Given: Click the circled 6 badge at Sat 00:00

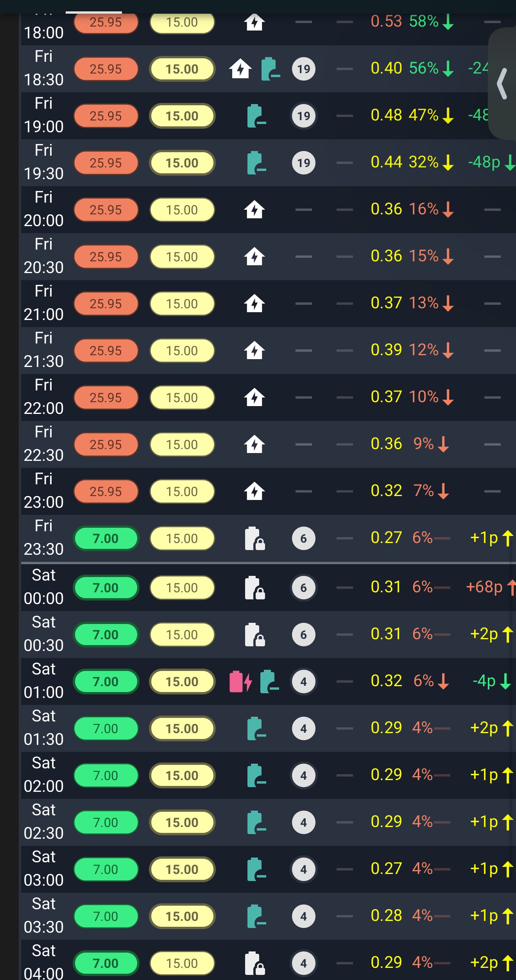Looking at the screenshot, I should pyautogui.click(x=304, y=588).
